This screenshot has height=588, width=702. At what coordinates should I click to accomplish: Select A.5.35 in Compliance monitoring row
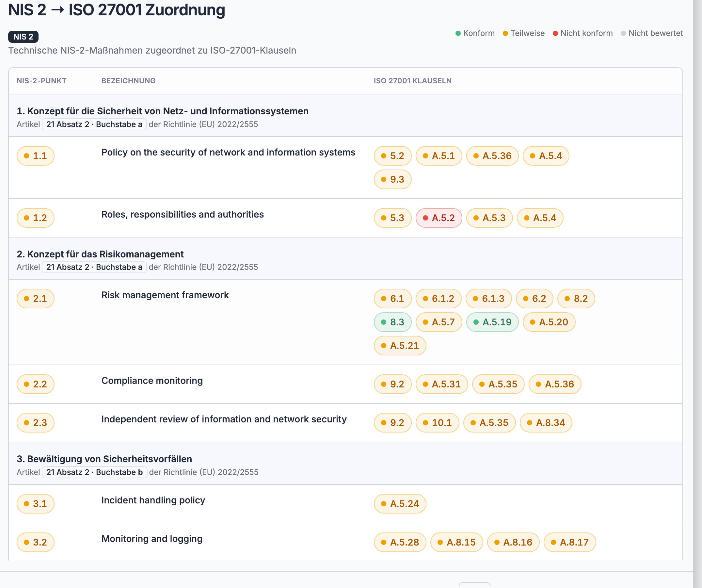click(498, 384)
